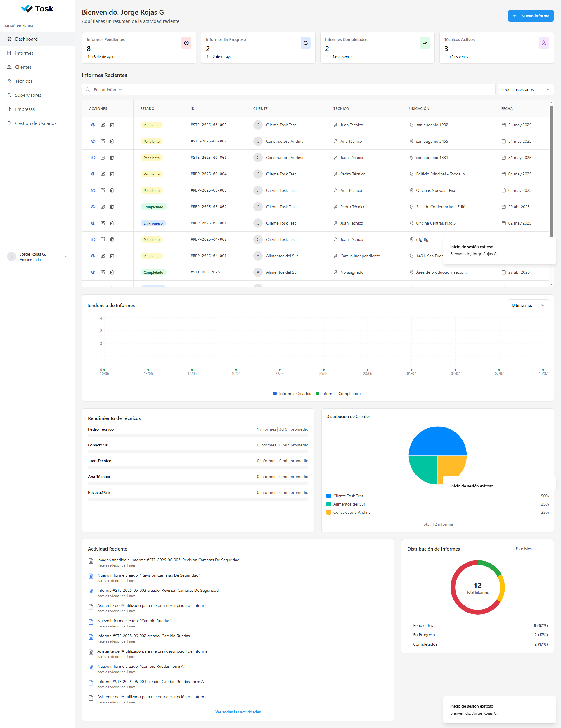Viewport: 561px width, 728px height.
Task: Click the Tosk logo
Action: pos(37,9)
